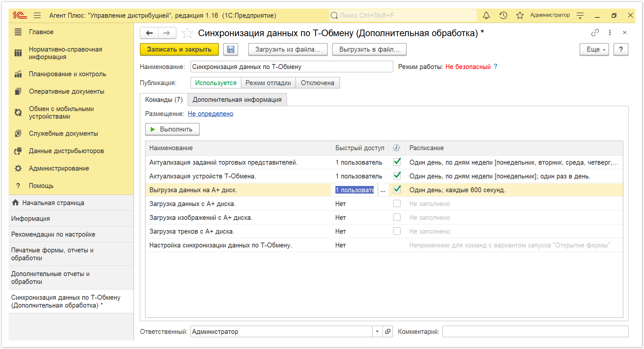Enable schedule checkbox for Загрузка изображений с А+ диска
The height and width of the screenshot is (349, 644).
coord(397,217)
